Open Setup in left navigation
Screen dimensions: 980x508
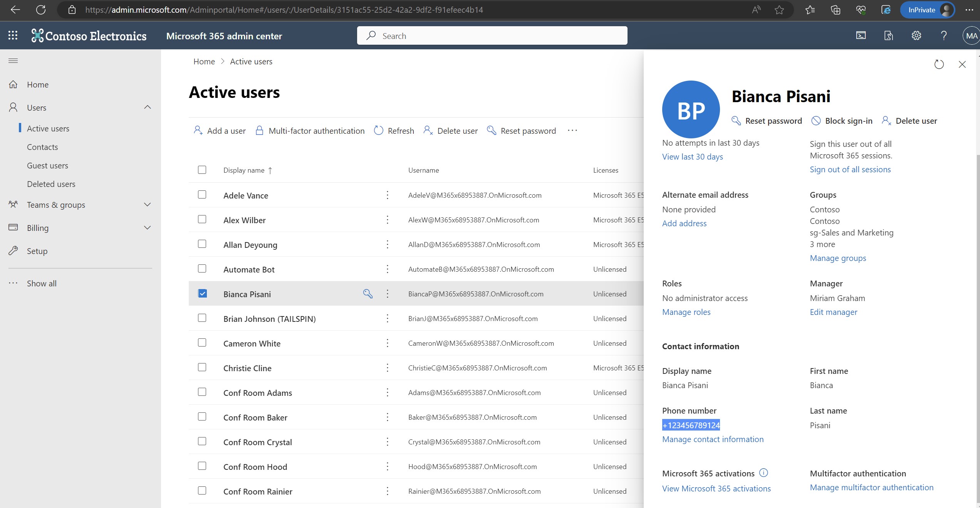[37, 251]
